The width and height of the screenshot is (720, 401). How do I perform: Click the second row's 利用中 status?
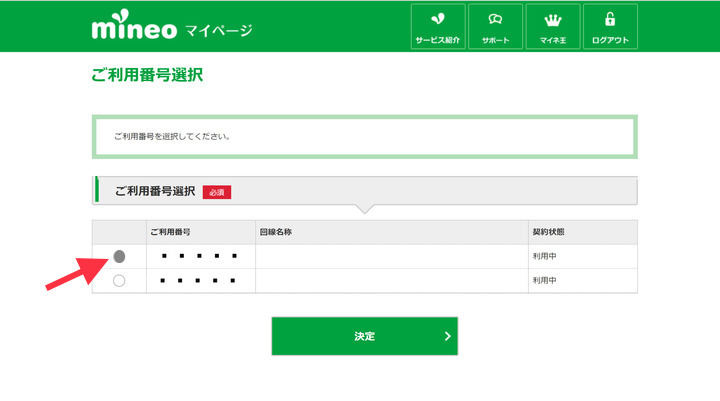click(543, 281)
